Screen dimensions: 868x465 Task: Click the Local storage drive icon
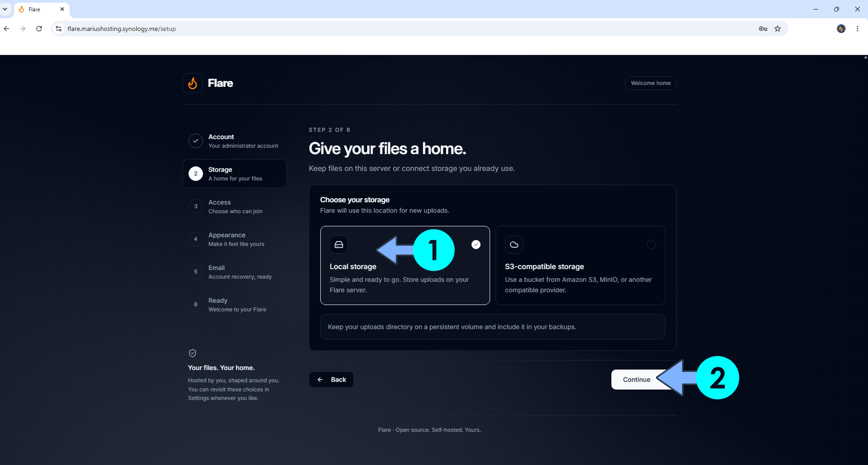339,245
